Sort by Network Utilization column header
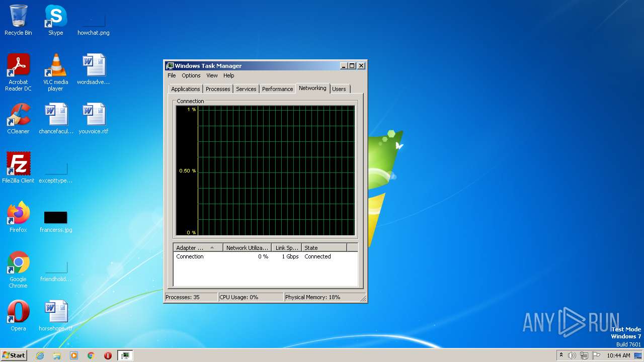644x362 pixels. click(247, 248)
